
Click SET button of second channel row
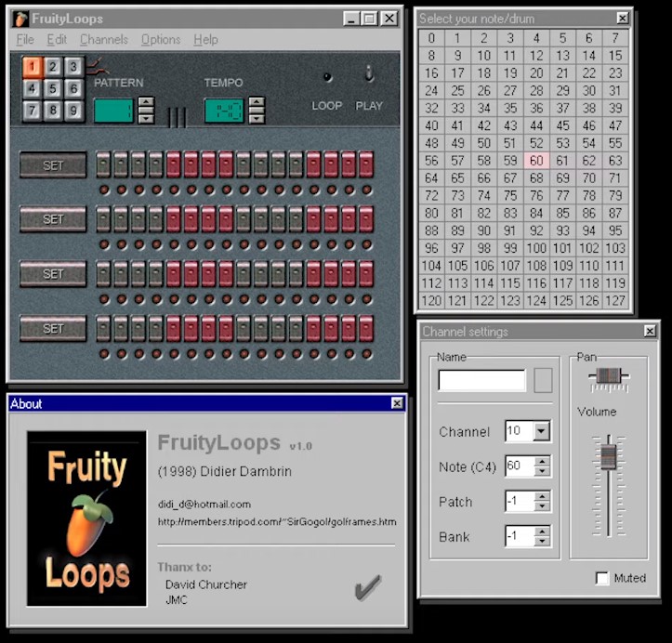[53, 219]
